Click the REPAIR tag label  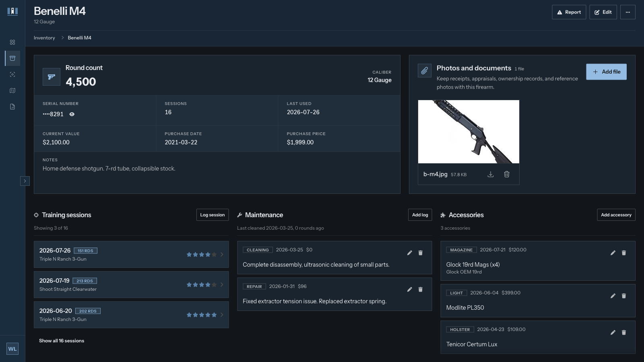(254, 286)
